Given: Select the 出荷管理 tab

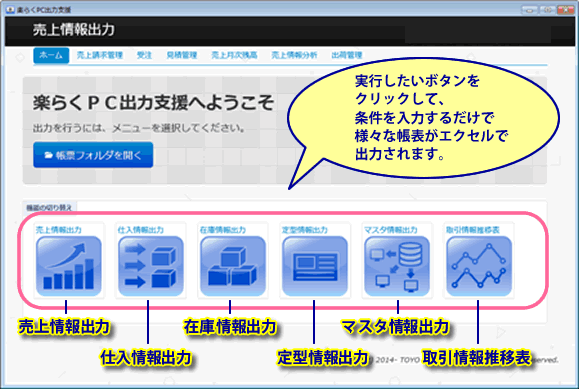Looking at the screenshot, I should 347,55.
